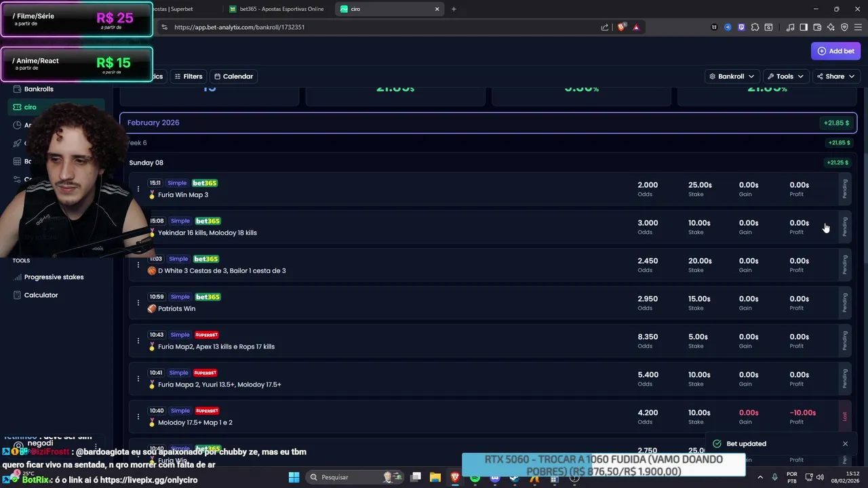Click the URL address bar
Image resolution: width=868 pixels, height=488 pixels.
click(x=380, y=27)
